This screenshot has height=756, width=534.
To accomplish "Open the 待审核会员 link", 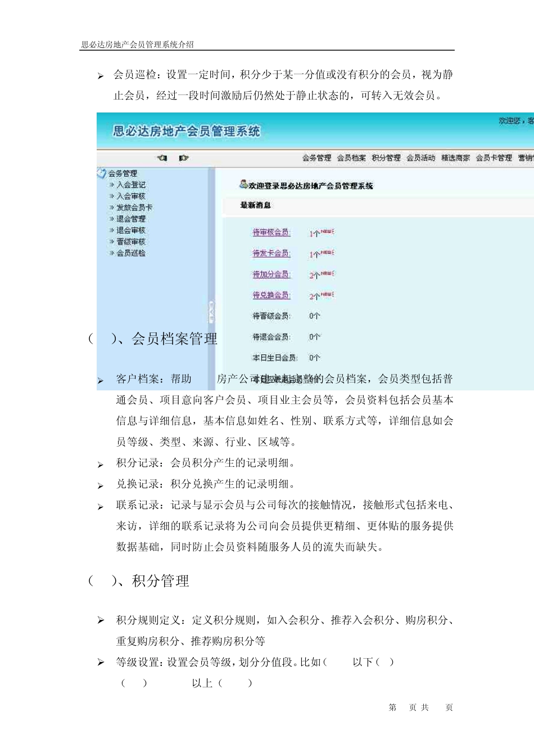I will pos(271,232).
